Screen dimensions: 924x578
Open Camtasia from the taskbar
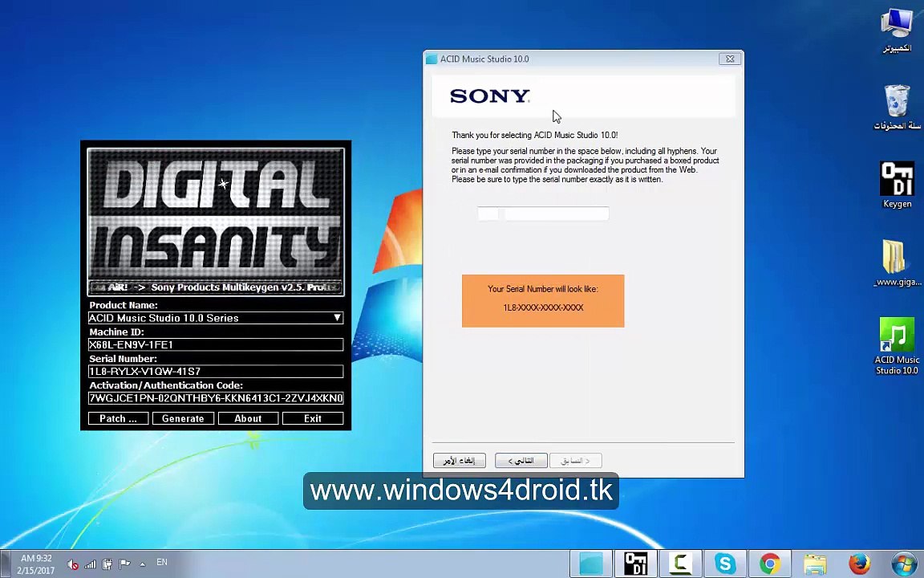click(x=680, y=564)
